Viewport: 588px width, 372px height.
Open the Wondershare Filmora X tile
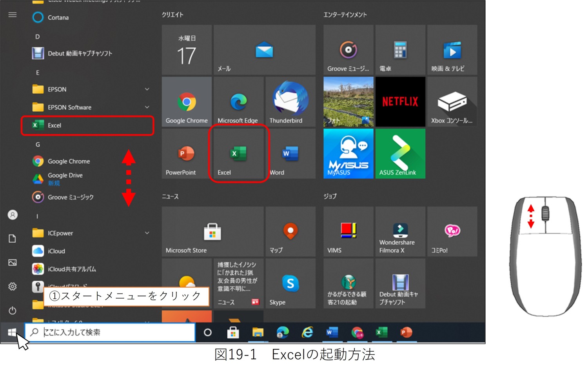[400, 232]
